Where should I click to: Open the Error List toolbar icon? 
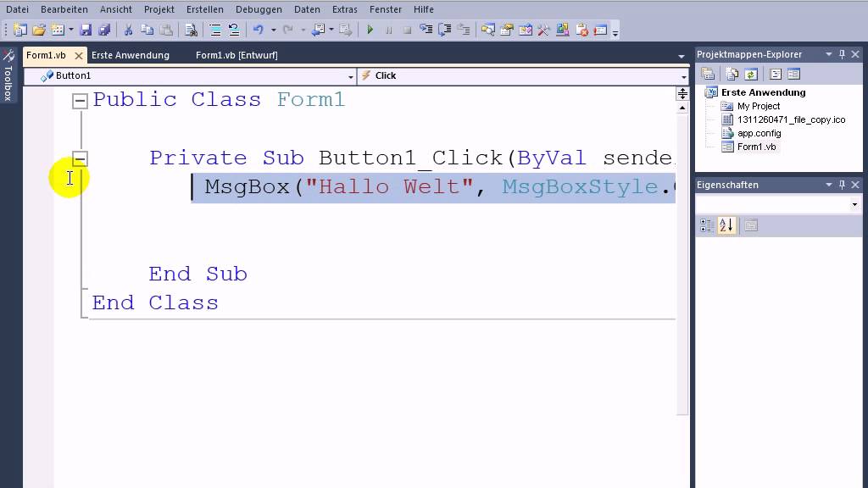[x=581, y=30]
